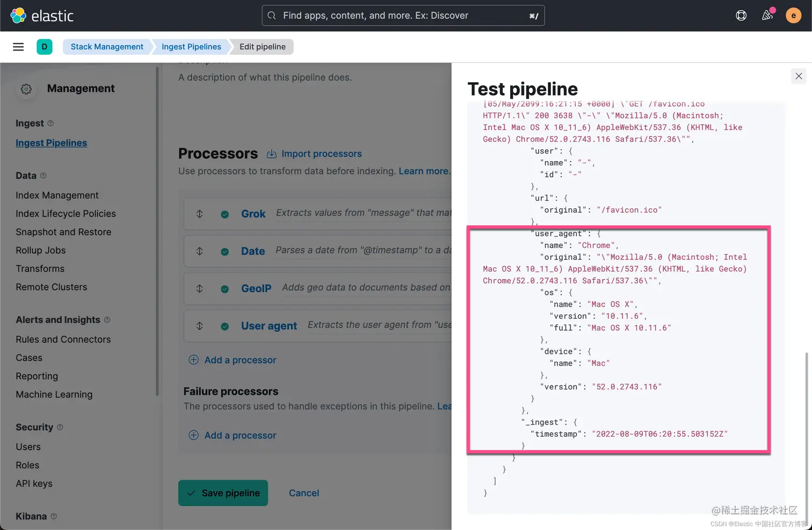Edit the Date processor description text

tap(364, 250)
